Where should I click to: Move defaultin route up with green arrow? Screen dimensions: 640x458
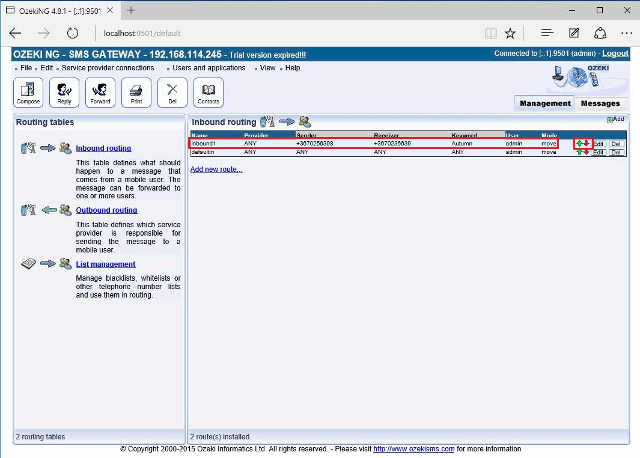click(579, 152)
